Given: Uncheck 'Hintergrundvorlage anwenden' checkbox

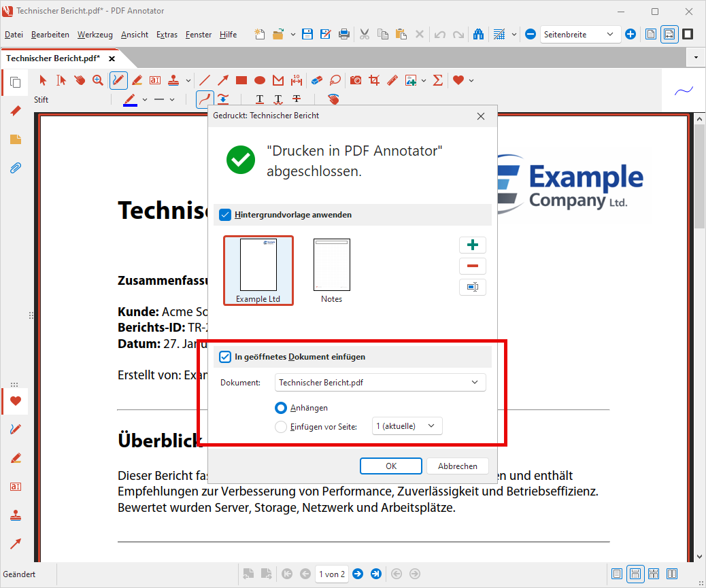Looking at the screenshot, I should [x=226, y=215].
